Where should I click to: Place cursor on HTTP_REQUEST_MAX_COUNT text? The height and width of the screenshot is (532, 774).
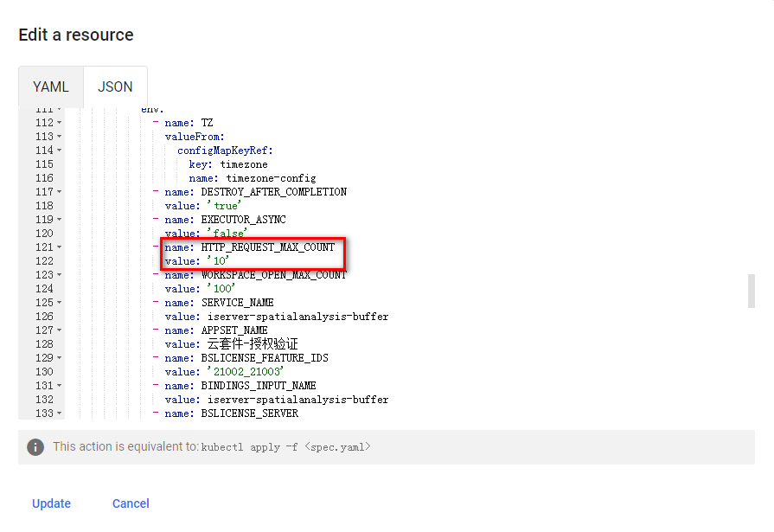click(x=268, y=247)
